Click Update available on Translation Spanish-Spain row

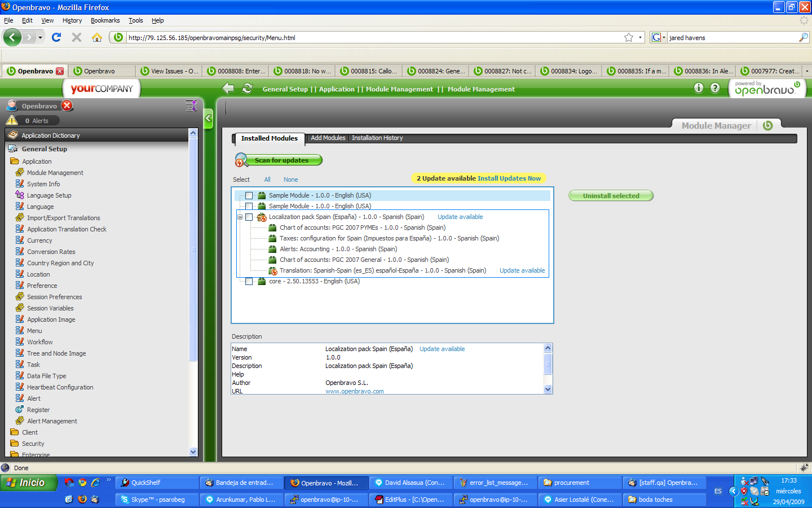522,270
